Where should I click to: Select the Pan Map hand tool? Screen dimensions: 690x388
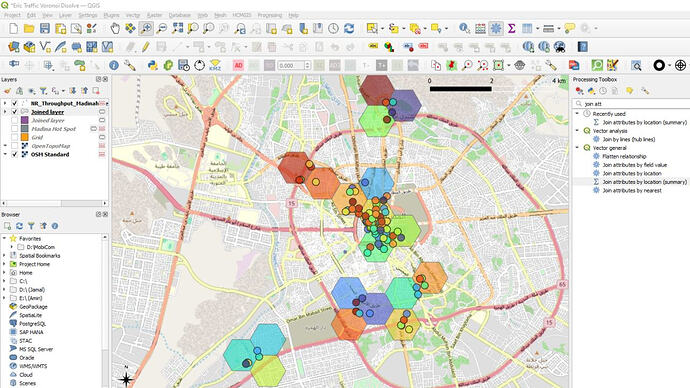point(115,29)
